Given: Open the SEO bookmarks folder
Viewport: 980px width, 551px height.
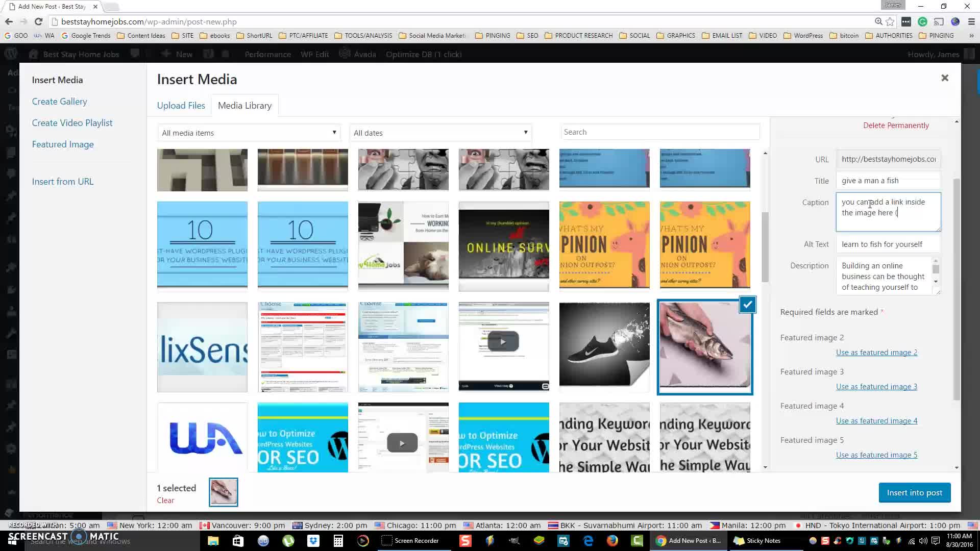Looking at the screenshot, I should point(528,36).
